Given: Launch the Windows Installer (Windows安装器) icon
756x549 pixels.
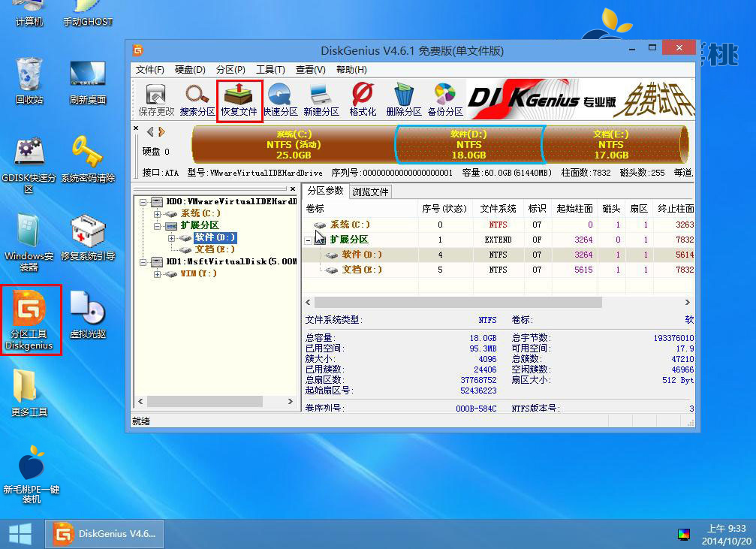Looking at the screenshot, I should coord(29,243).
